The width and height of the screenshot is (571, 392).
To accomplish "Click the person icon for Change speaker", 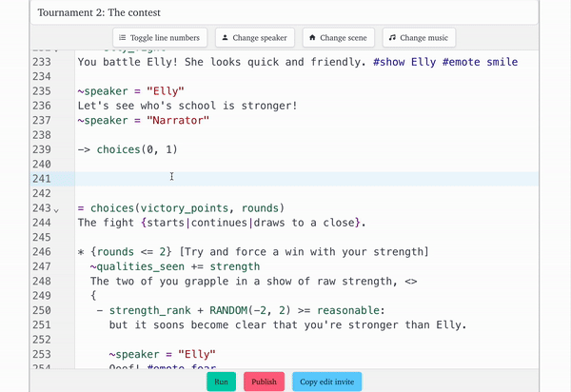I will (225, 38).
